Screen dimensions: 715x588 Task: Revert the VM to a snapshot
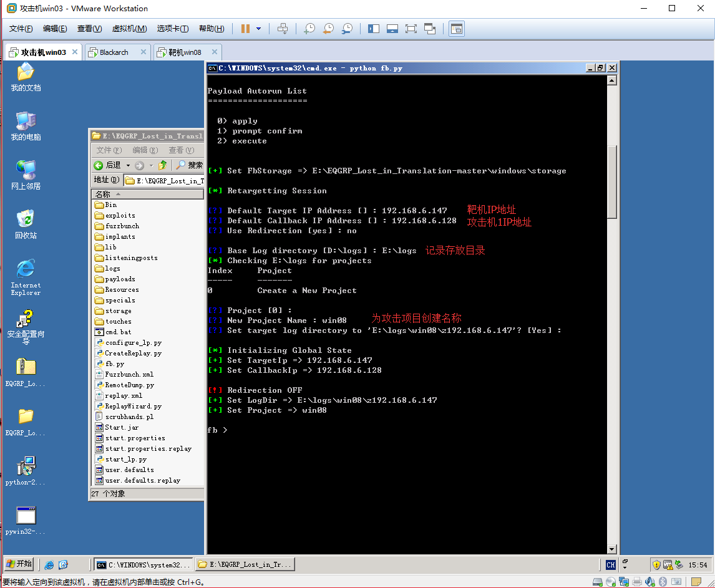[x=328, y=29]
